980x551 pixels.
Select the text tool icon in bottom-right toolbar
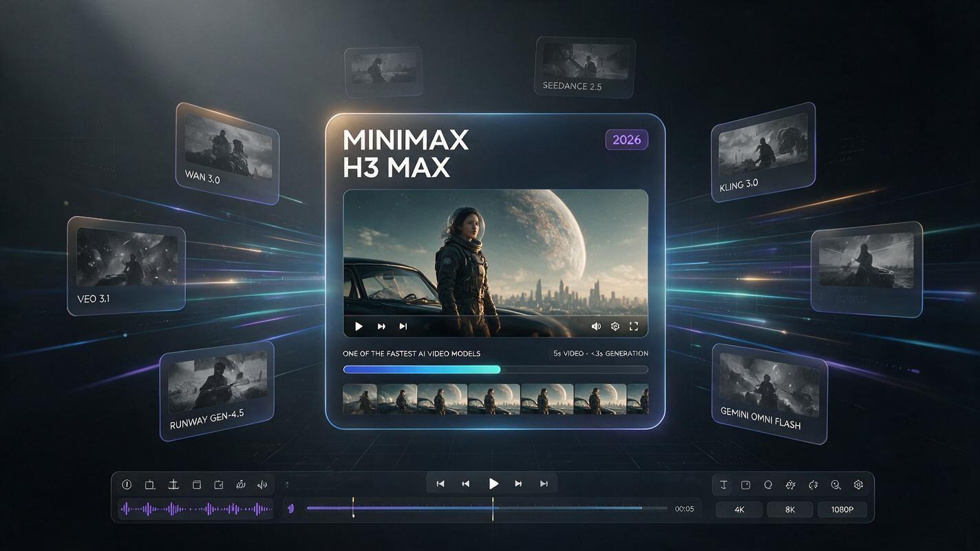(723, 485)
